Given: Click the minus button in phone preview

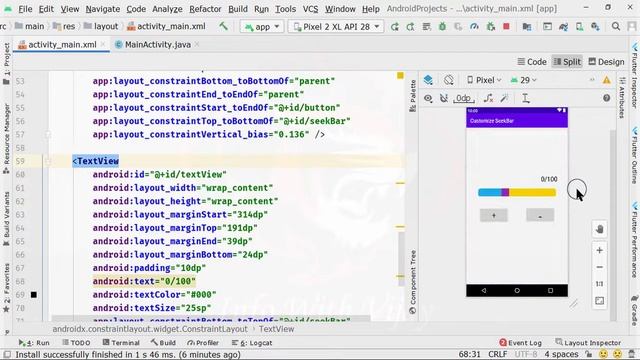Looking at the screenshot, I should pos(540,215).
